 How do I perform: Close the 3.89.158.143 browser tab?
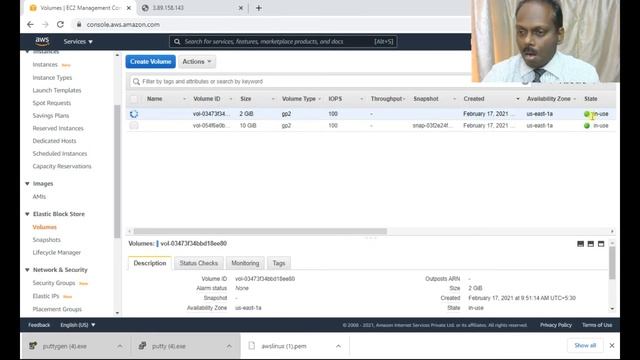241,8
